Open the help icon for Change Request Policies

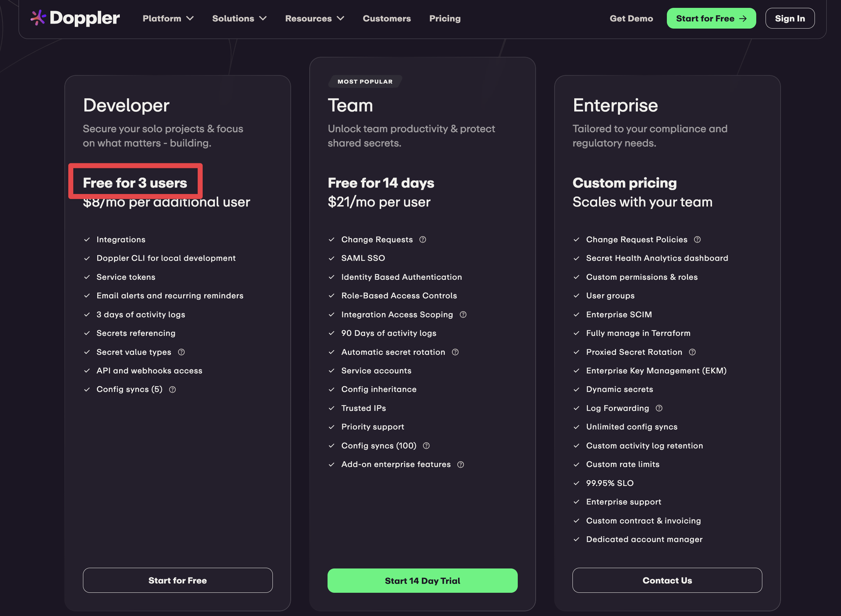697,239
